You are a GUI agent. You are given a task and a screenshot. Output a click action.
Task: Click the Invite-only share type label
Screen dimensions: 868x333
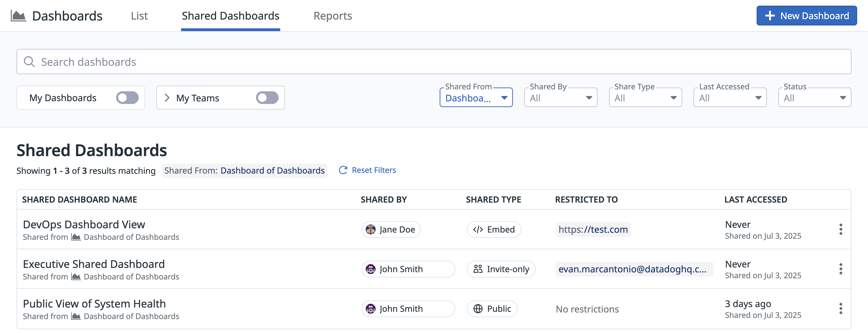(x=508, y=269)
